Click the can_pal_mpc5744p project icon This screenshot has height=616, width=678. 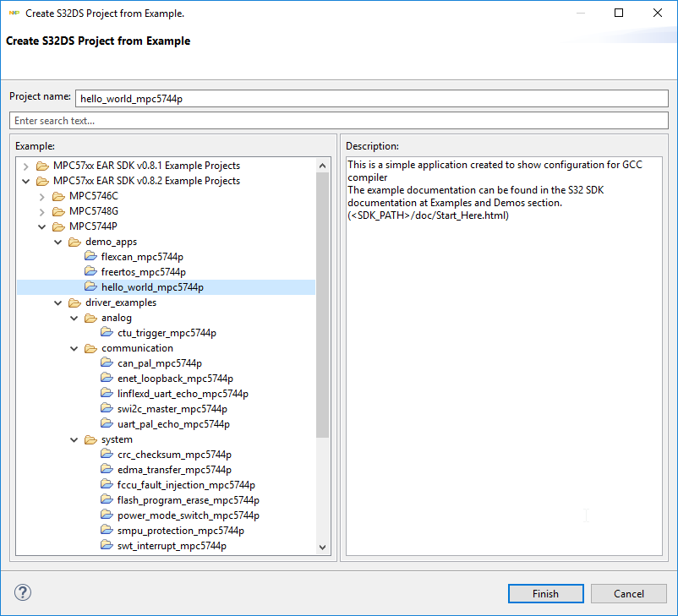(x=107, y=363)
